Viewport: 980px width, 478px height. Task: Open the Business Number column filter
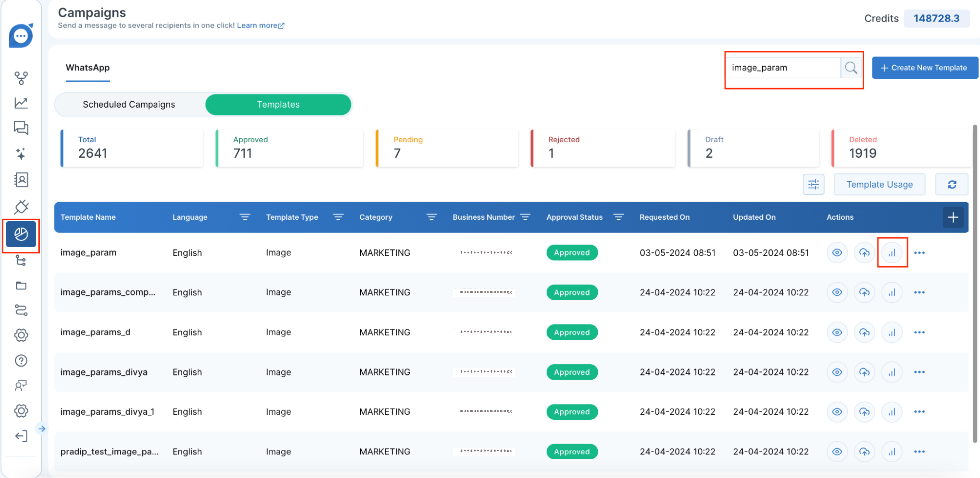point(525,217)
